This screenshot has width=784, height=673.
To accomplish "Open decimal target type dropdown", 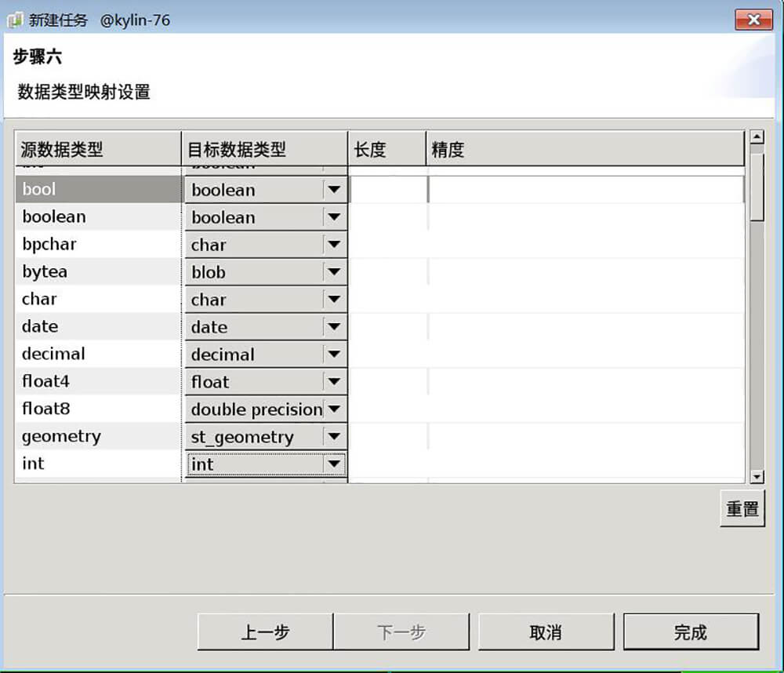I will pyautogui.click(x=334, y=355).
